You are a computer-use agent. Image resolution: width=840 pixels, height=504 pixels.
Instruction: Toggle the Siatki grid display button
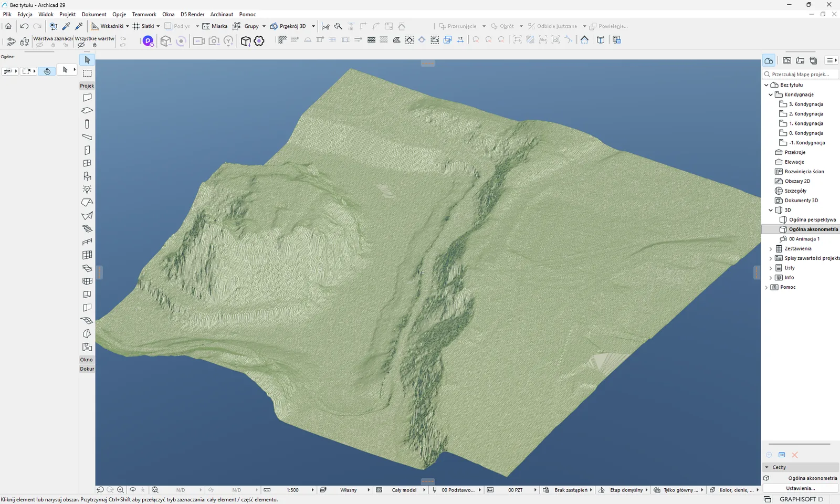pyautogui.click(x=143, y=26)
